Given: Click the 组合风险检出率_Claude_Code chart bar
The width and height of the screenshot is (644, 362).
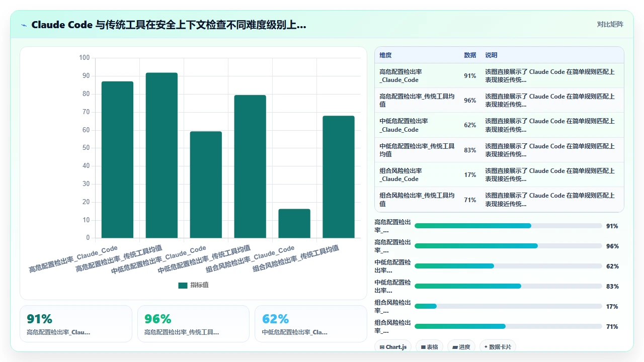Looking at the screenshot, I should [x=294, y=223].
